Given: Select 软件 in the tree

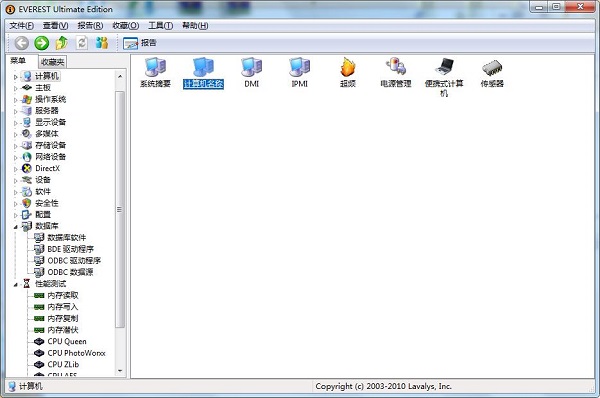Looking at the screenshot, I should (43, 191).
